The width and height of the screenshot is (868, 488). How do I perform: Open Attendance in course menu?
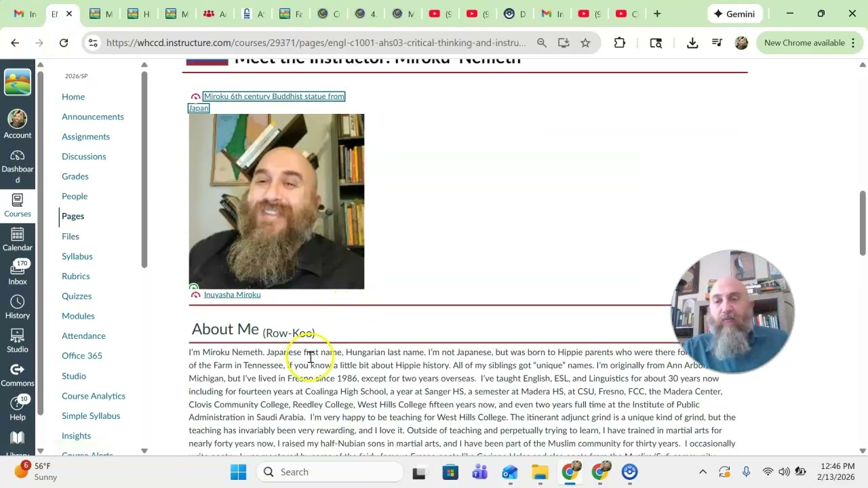(x=83, y=335)
